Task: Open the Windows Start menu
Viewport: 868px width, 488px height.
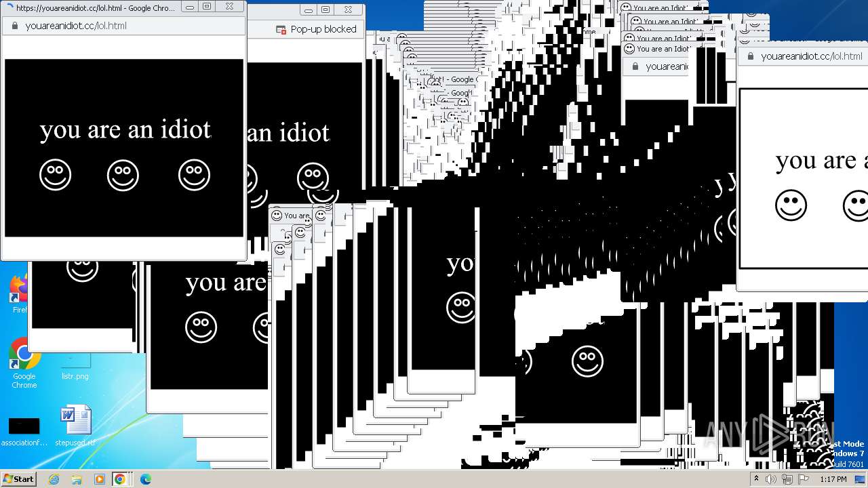Action: coord(19,479)
